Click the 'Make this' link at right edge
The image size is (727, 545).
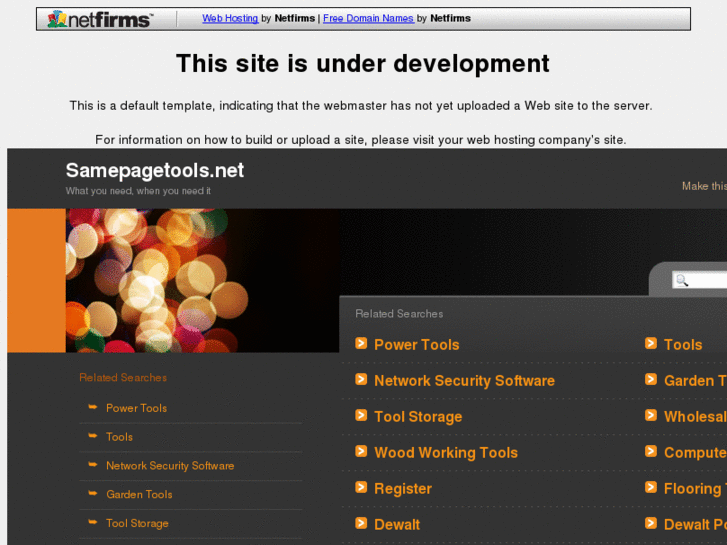pos(704,186)
